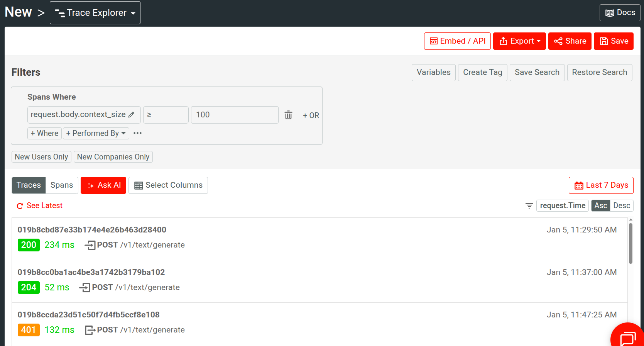The height and width of the screenshot is (346, 644).
Task: Click the filter value field containing 100
Action: (235, 115)
